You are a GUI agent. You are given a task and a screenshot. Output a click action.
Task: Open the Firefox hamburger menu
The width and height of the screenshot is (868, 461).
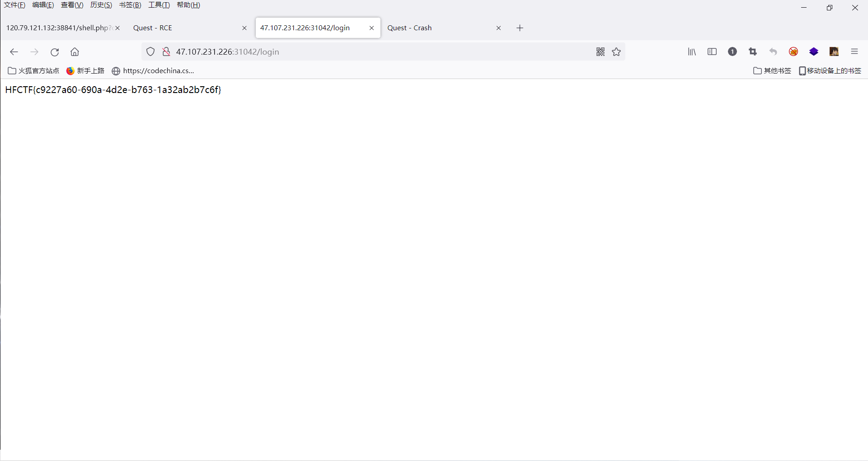pyautogui.click(x=854, y=52)
